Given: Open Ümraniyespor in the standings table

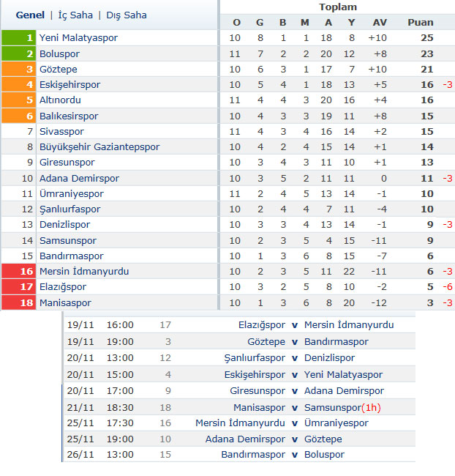Looking at the screenshot, I should tap(72, 194).
